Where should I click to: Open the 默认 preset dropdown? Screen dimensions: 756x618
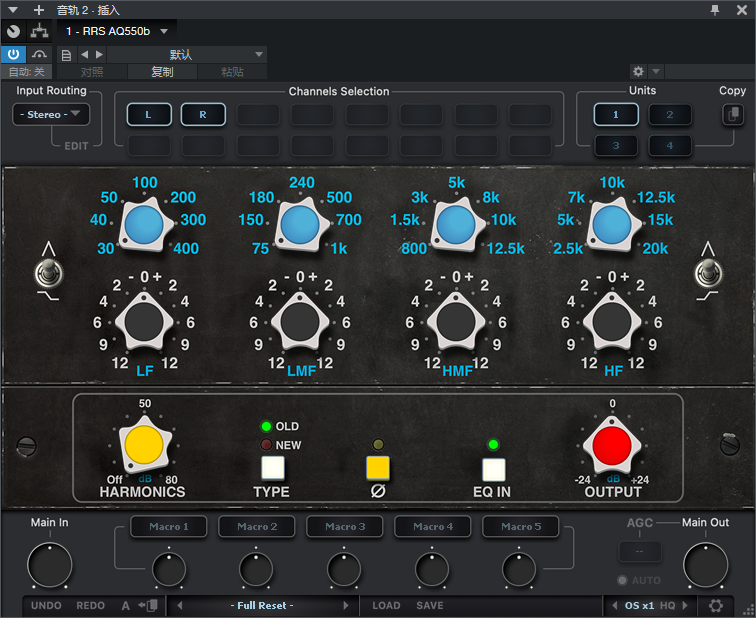187,54
